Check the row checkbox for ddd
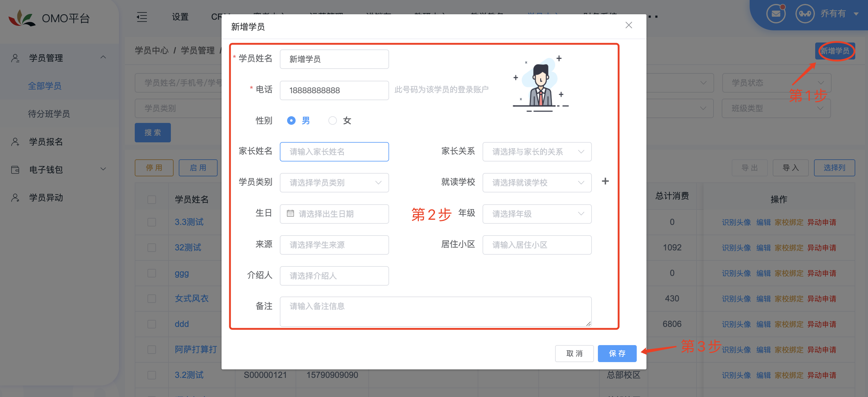 (152, 324)
